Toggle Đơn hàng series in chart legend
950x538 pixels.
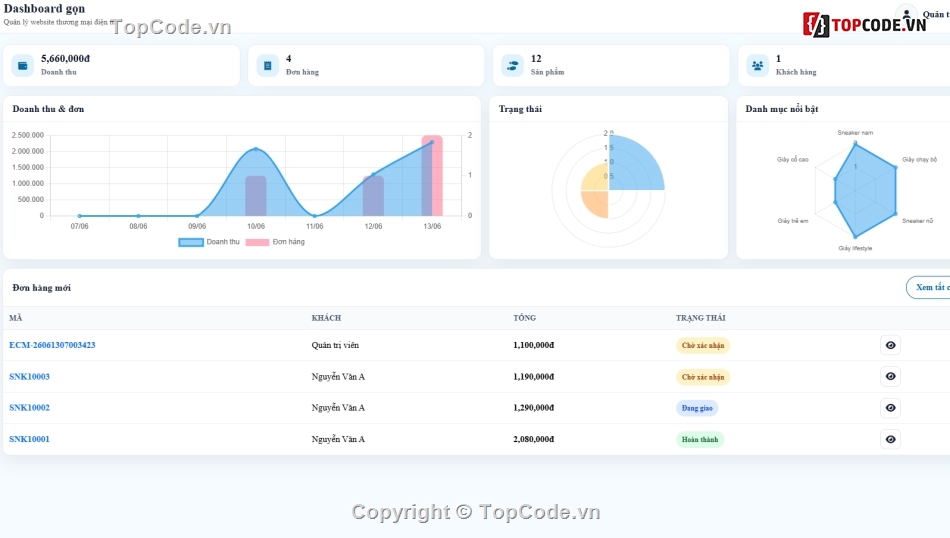point(275,242)
